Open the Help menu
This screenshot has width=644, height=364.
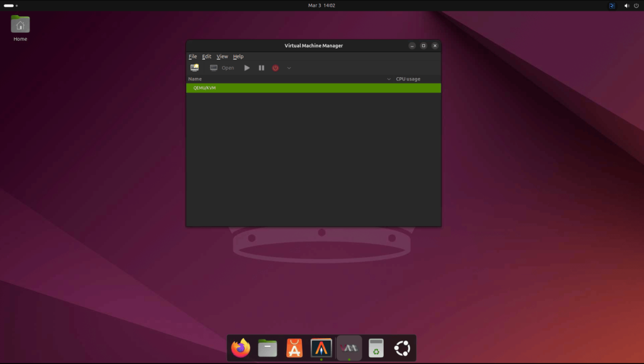238,57
